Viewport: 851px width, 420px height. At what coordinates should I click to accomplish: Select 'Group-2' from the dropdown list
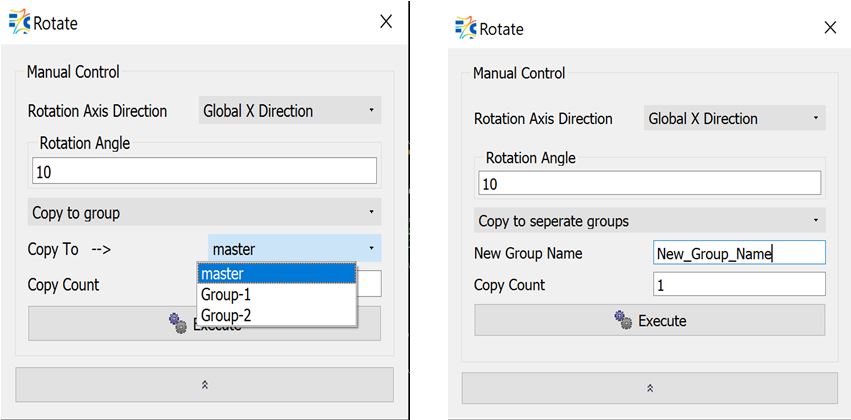(276, 316)
